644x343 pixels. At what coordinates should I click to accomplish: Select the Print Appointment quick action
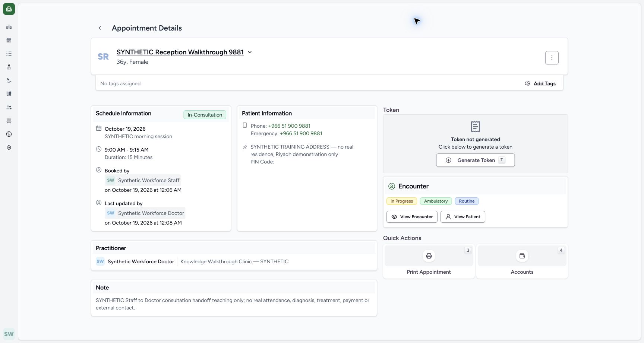pyautogui.click(x=429, y=261)
